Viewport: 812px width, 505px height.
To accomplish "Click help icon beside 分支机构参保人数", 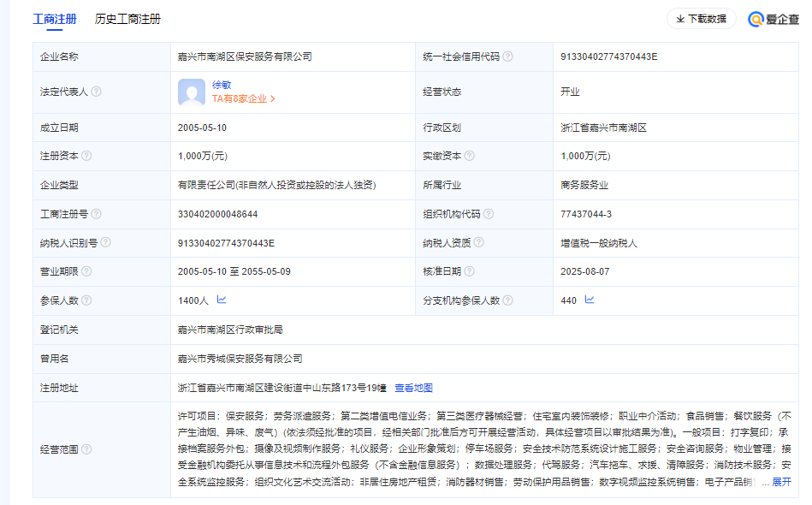I will tap(507, 300).
